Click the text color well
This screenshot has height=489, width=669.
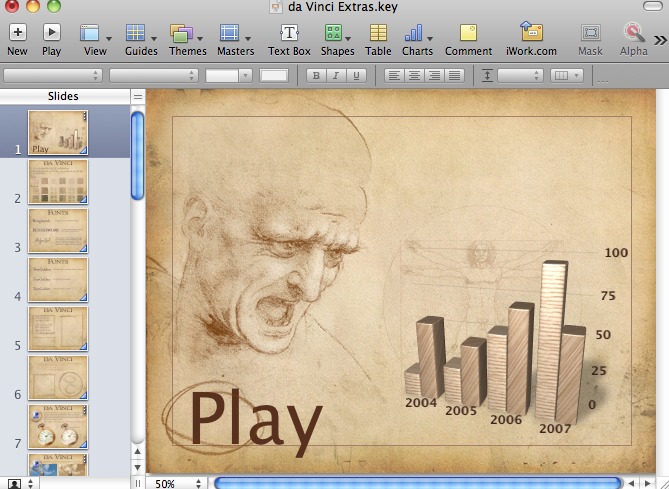274,76
